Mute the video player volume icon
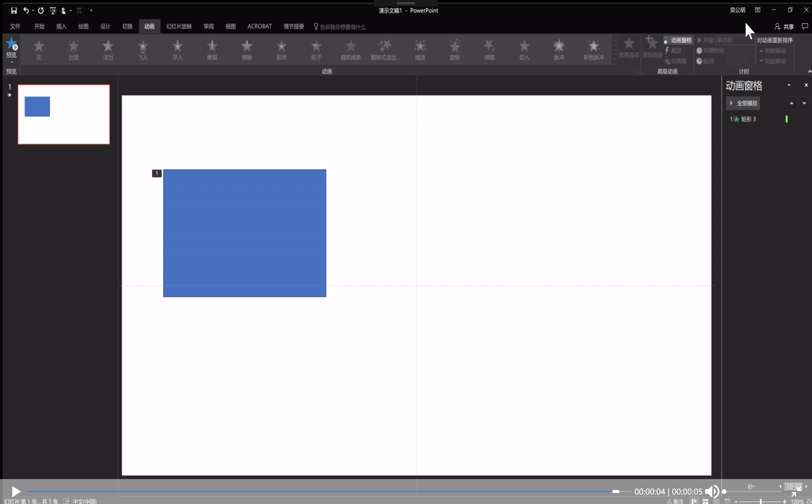This screenshot has width=812, height=504. (712, 491)
